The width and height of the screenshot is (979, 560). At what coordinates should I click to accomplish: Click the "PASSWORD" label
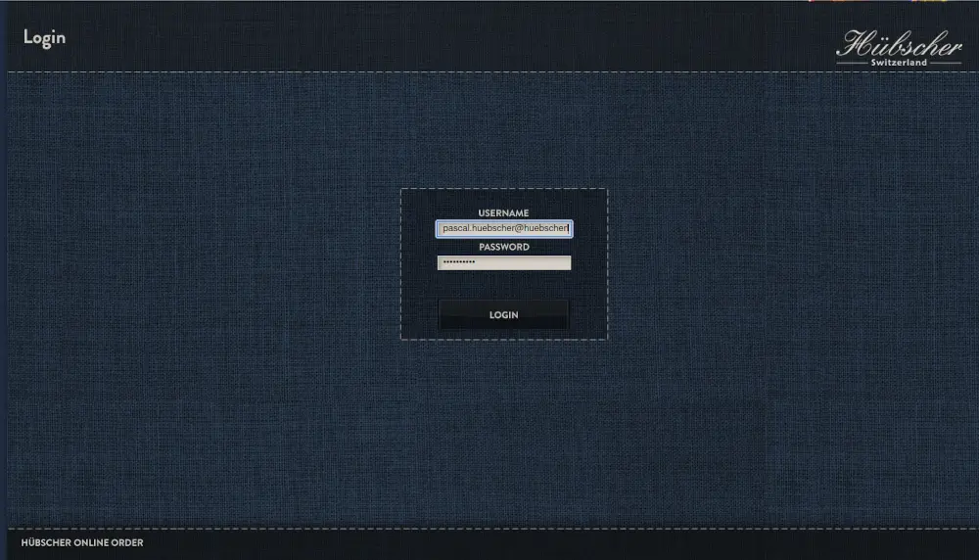pos(504,247)
